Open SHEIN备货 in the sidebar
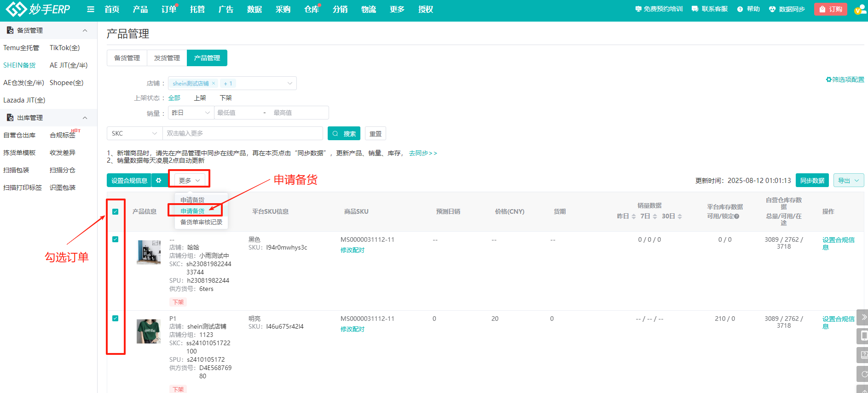 19,65
